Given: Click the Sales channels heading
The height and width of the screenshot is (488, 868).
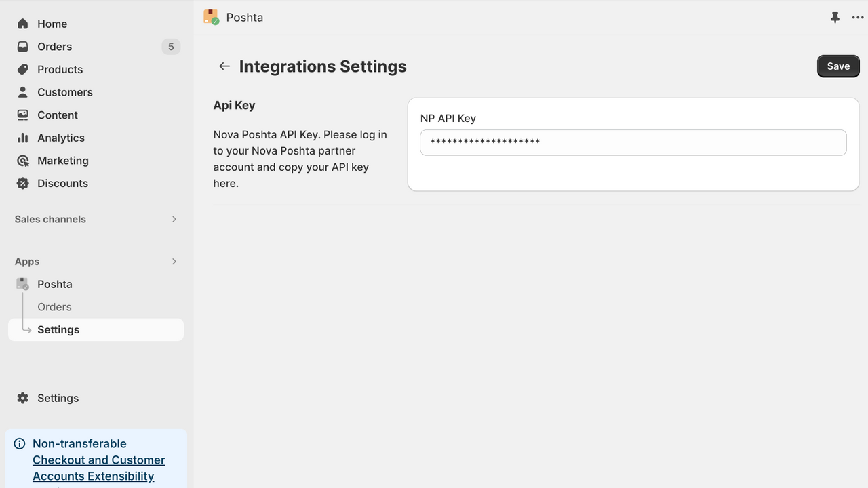Looking at the screenshot, I should pos(50,219).
